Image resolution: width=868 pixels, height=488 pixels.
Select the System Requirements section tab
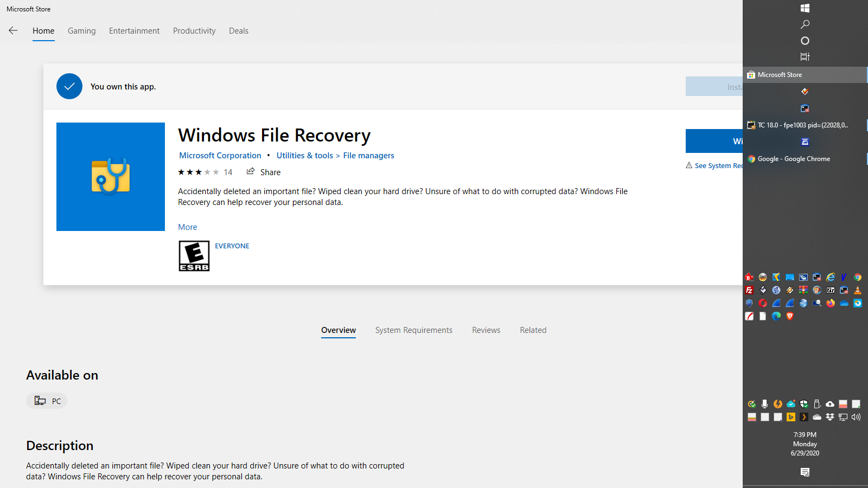coord(414,330)
